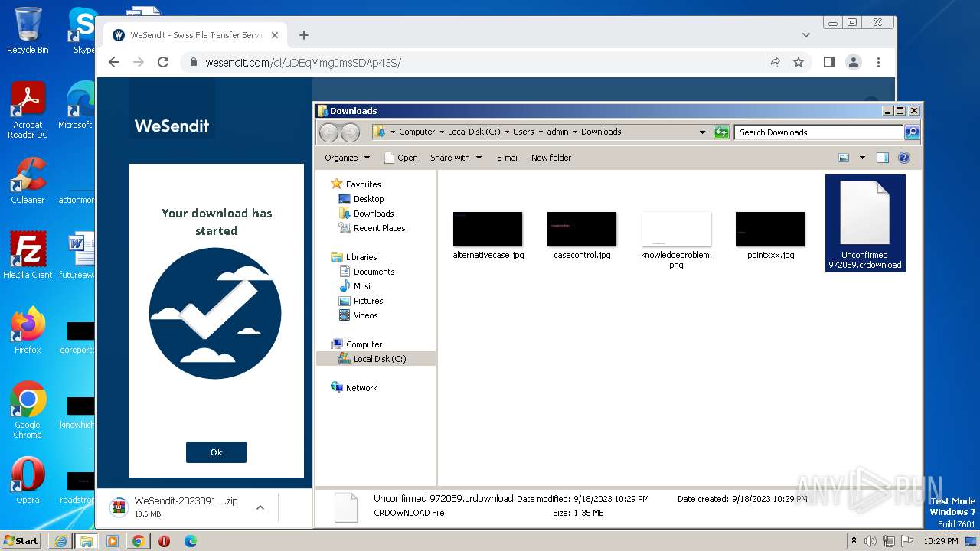Select Unconfirmed 972059.crdownload file
This screenshot has width=980, height=551.
[x=865, y=223]
